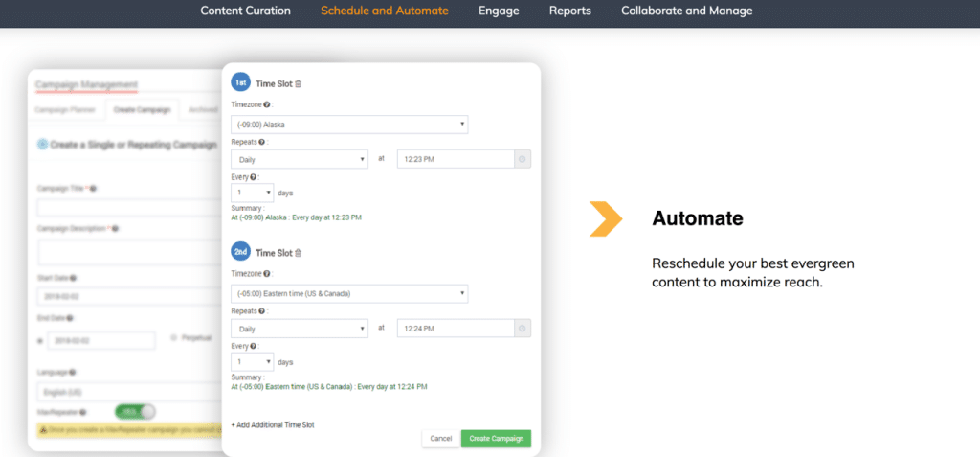
Task: Click help icon next to first Timezone label
Action: point(267,104)
